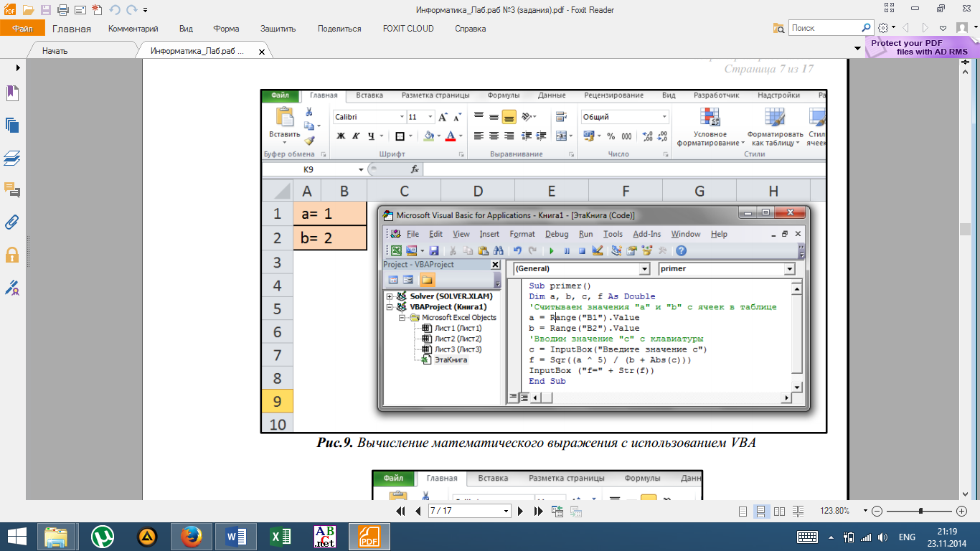Switch to the Главная ribbon tab in Foxit
The height and width of the screenshot is (551, 980).
point(71,29)
